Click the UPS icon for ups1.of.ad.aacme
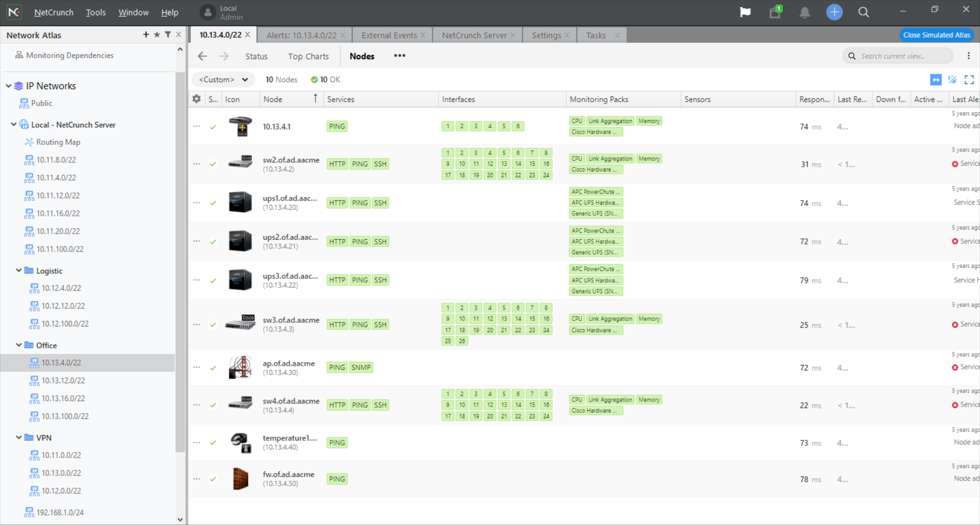Viewport: 980px width, 525px height. coord(240,202)
